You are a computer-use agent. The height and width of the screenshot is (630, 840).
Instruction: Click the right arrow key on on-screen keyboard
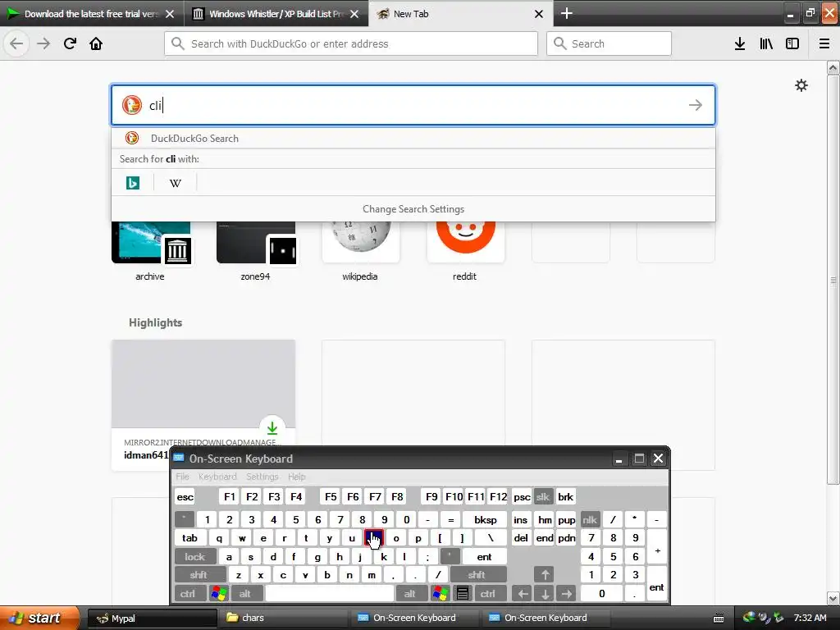[x=567, y=593]
